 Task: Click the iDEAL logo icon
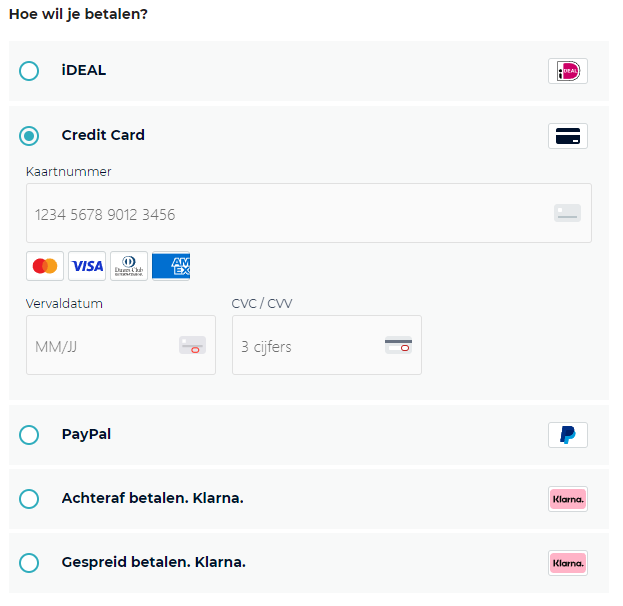(568, 71)
